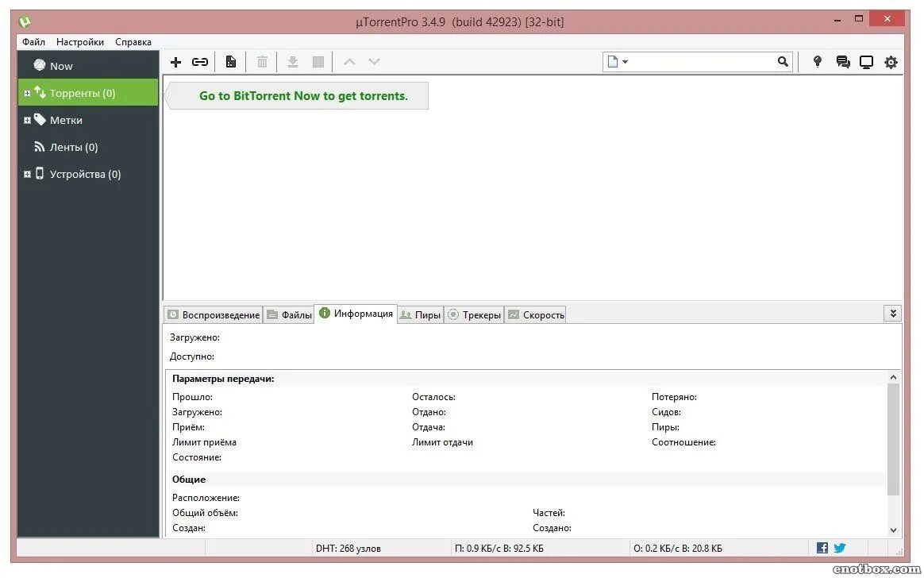The height and width of the screenshot is (578, 924).
Task: Click the Facebook icon in status bar
Action: point(822,548)
